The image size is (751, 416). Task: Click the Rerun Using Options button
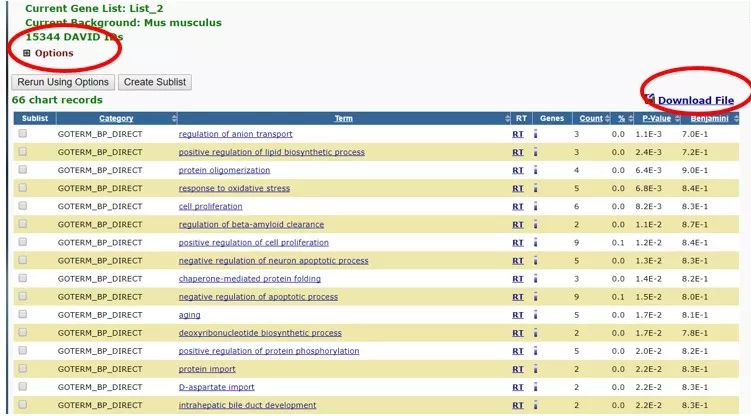62,82
